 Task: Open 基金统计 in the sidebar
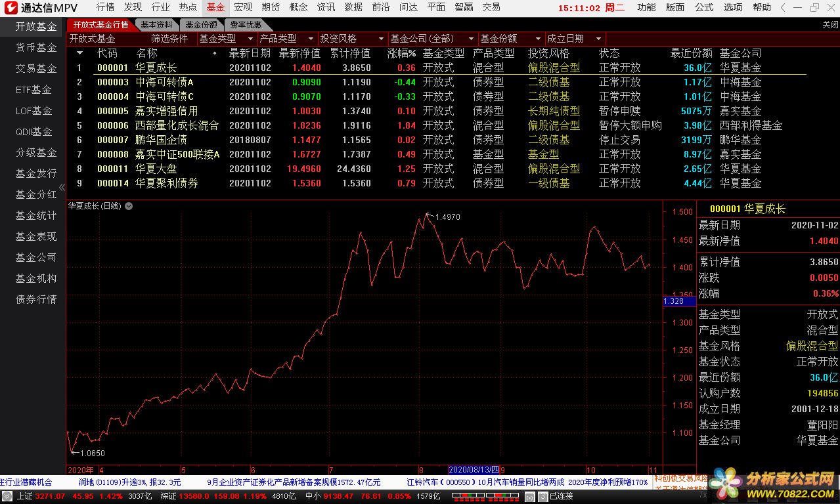[x=36, y=216]
